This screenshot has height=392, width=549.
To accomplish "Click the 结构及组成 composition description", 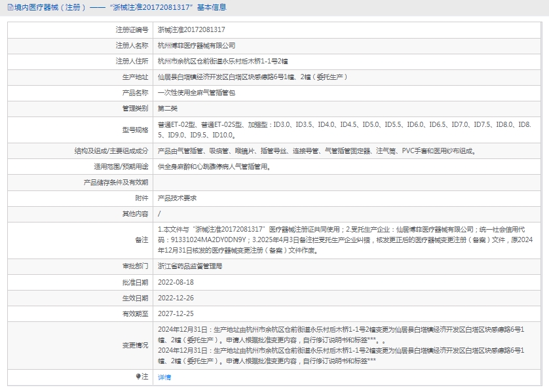I will [x=316, y=151].
